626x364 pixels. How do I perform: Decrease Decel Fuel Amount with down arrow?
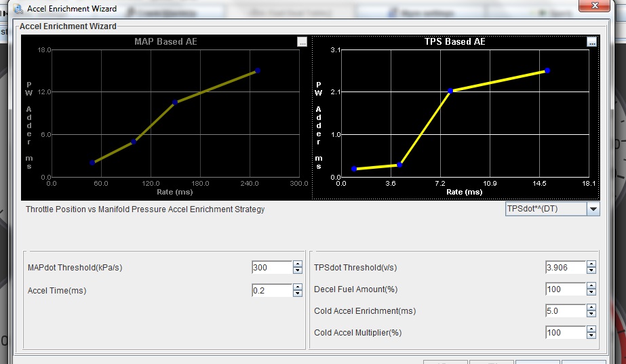591,292
